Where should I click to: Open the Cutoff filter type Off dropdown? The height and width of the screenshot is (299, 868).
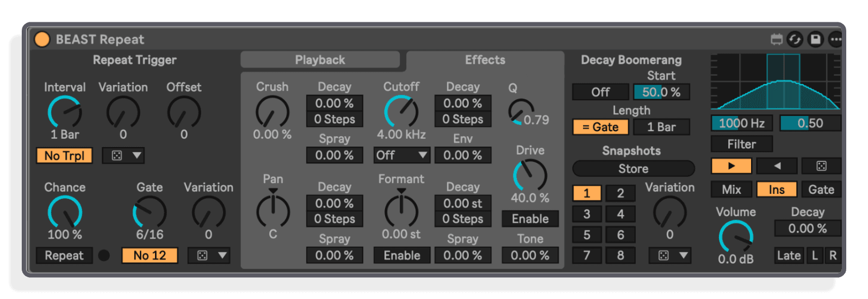click(x=402, y=155)
